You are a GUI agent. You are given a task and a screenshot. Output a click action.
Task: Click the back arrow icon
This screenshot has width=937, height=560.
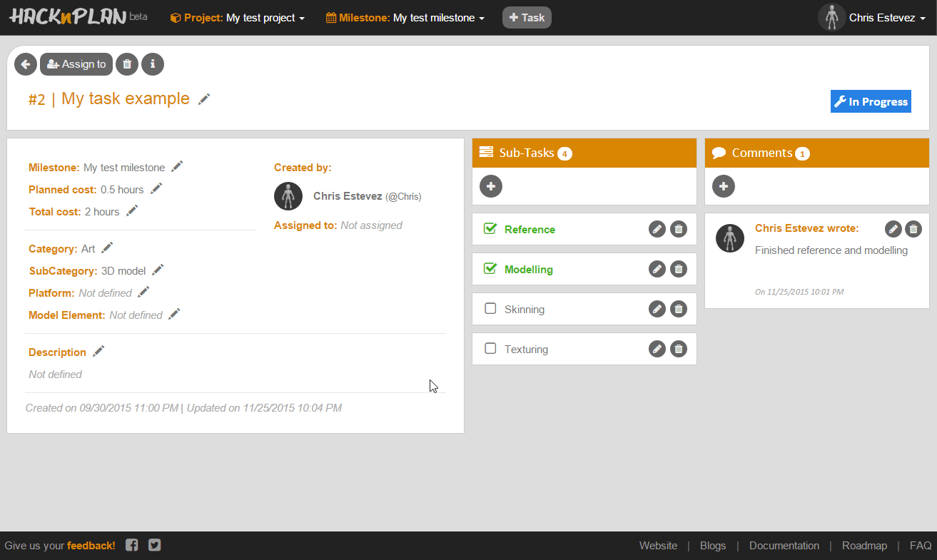tap(26, 64)
